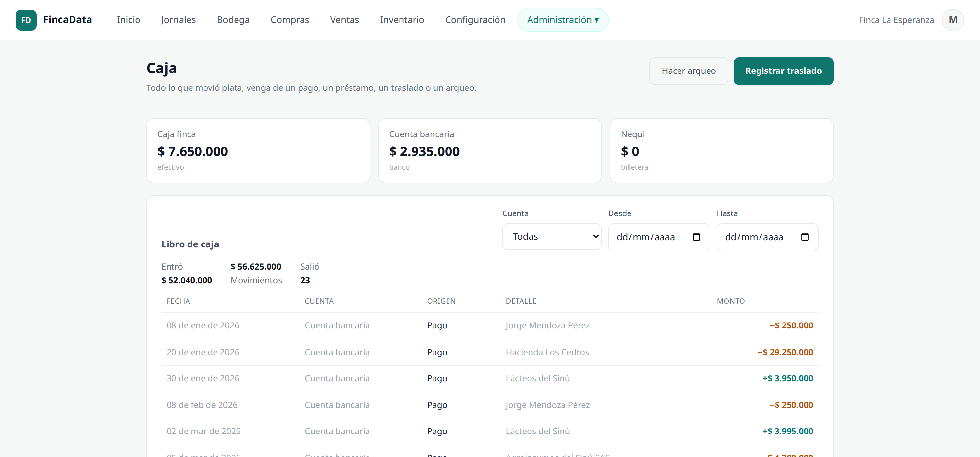Click Jorge Mendoza Pérez in 08 feb row
The width and height of the screenshot is (980, 457).
pyautogui.click(x=547, y=405)
